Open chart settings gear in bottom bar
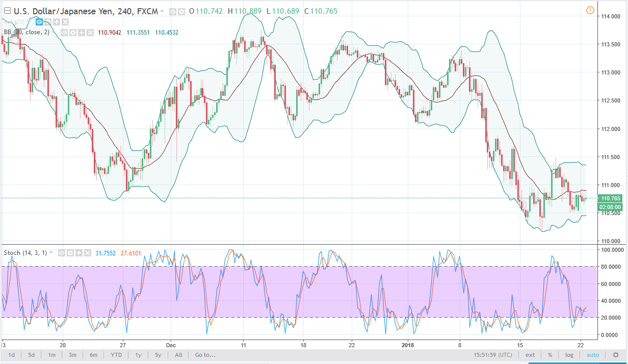Image resolution: width=628 pixels, height=364 pixels. (x=615, y=355)
